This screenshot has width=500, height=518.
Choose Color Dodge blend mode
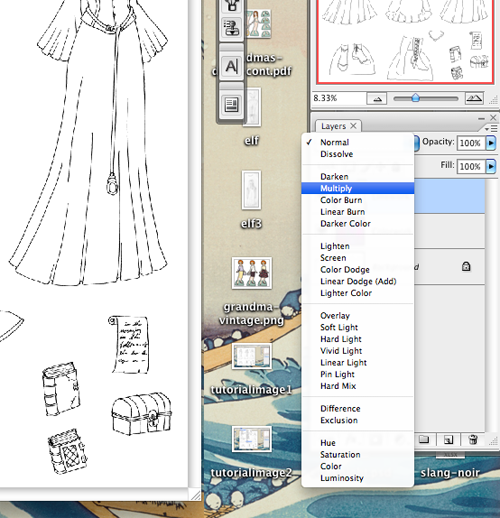pos(357,269)
